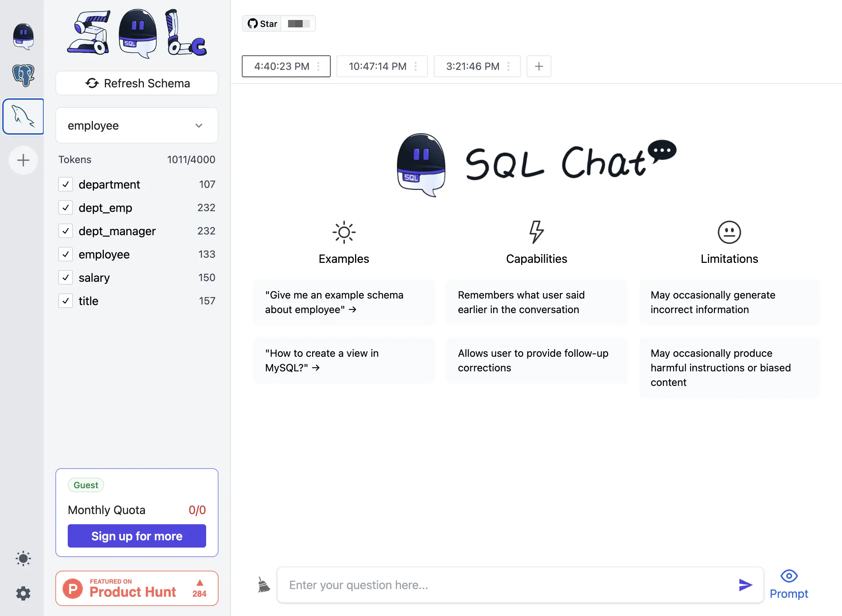The height and width of the screenshot is (616, 842).
Task: Click the Sign up for more button
Action: tap(137, 536)
